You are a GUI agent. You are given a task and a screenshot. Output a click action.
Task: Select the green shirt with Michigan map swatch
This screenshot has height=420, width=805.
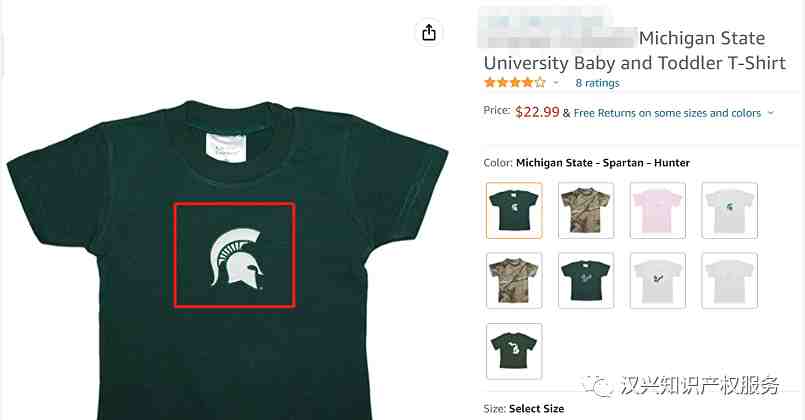pyautogui.click(x=514, y=351)
